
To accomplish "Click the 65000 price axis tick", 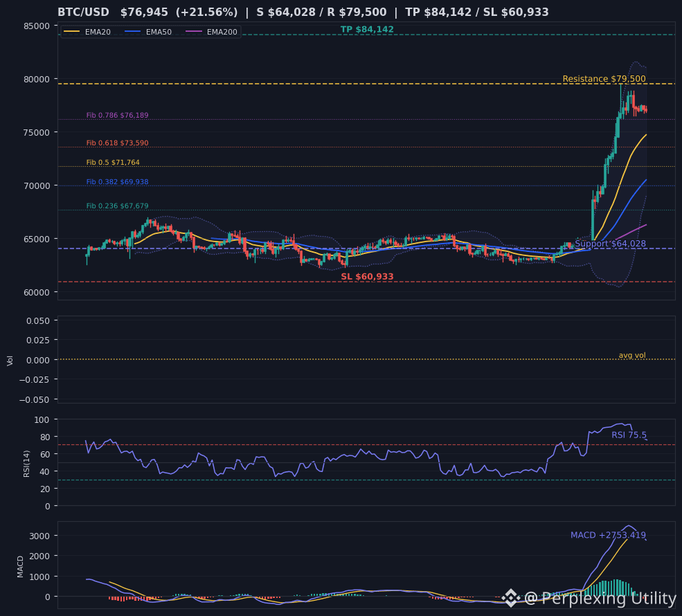I will pos(37,239).
